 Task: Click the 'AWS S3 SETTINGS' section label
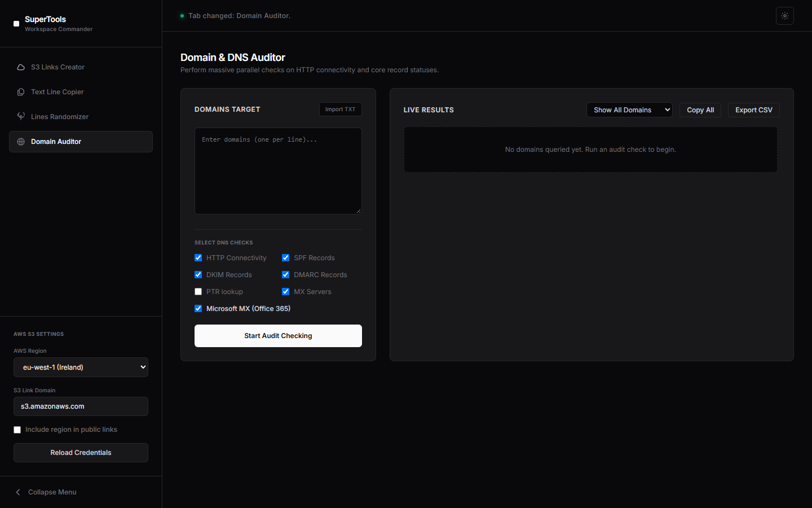point(39,334)
